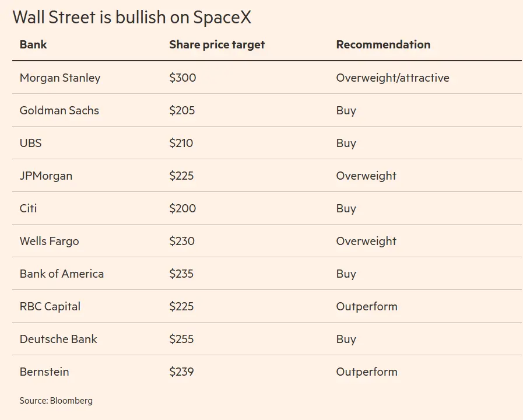Viewport: 523px width, 420px height.
Task: Select Goldman Sachs' $205 target
Action: coord(182,110)
